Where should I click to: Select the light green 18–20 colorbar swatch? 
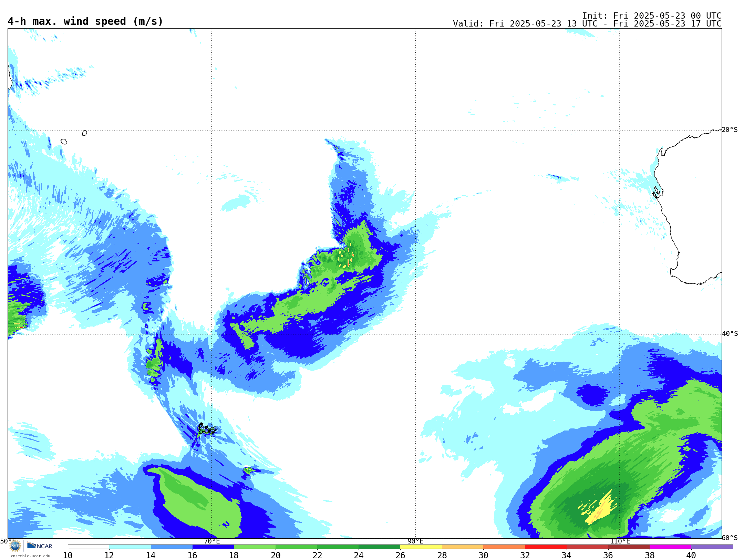pyautogui.click(x=255, y=547)
